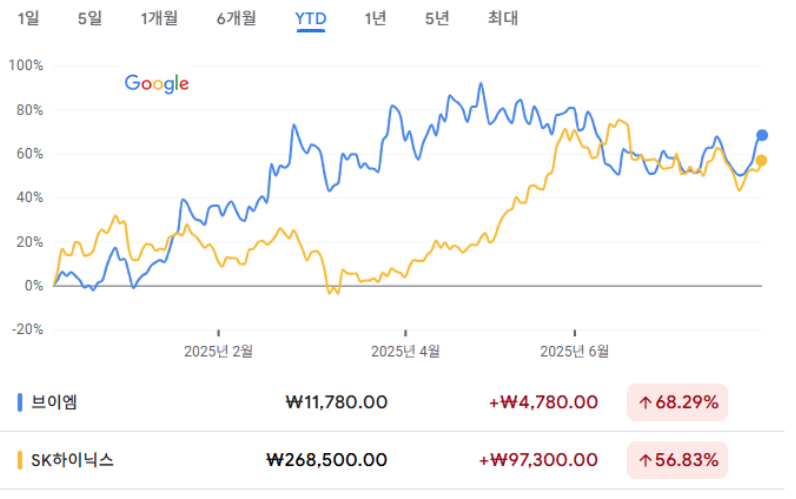796x499 pixels.
Task: Click the blue color bar beside 브이엠
Action: coord(21,403)
